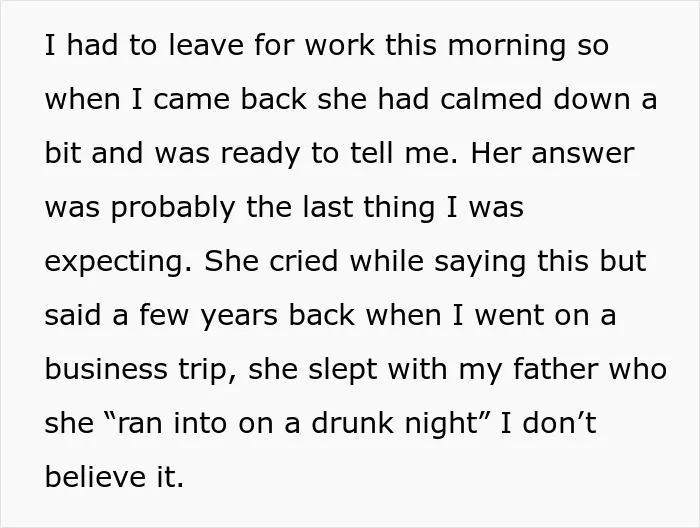700x528 pixels.
Task: Click the word "years" in the text
Action: point(239,317)
